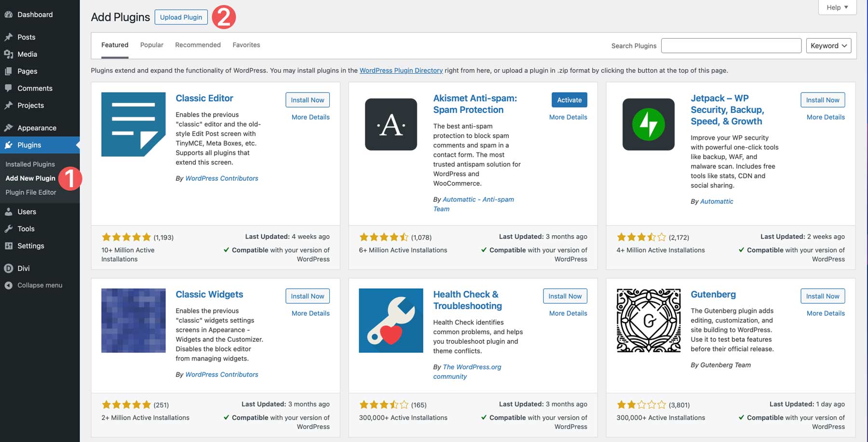Click the Collapse menu label
The height and width of the screenshot is (442, 868).
[40, 285]
